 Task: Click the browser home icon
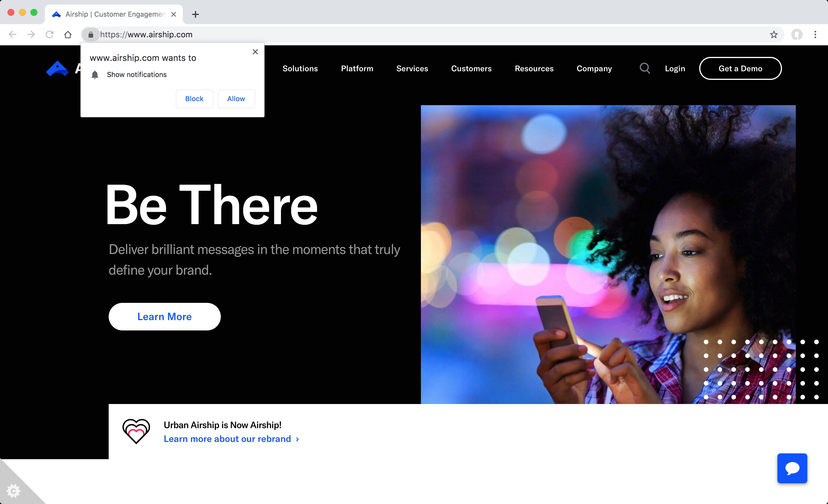pyautogui.click(x=68, y=34)
